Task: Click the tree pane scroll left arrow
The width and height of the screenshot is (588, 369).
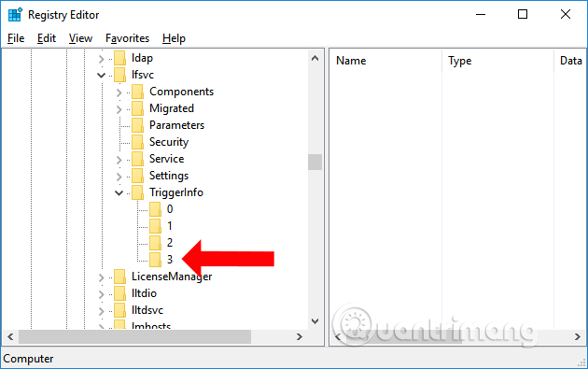Action: pyautogui.click(x=10, y=337)
